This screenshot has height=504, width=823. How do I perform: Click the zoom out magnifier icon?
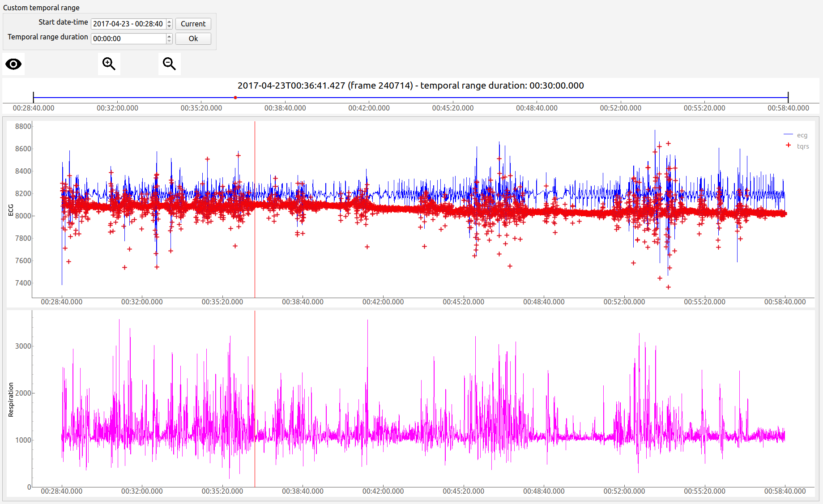169,64
